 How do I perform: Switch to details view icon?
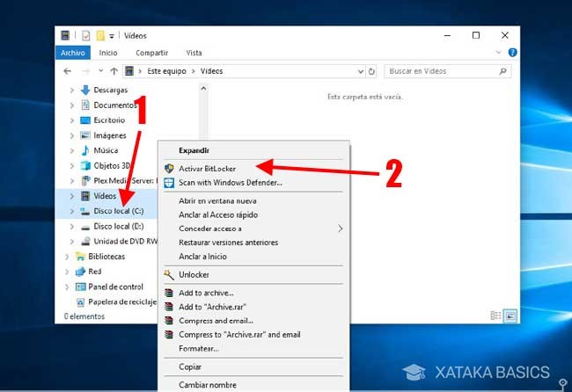point(495,316)
